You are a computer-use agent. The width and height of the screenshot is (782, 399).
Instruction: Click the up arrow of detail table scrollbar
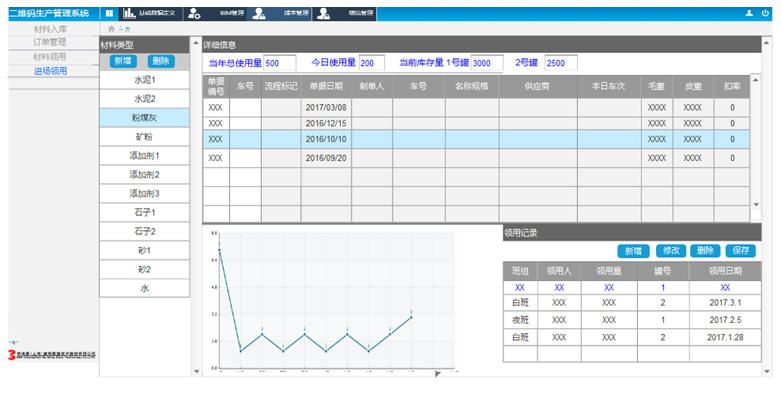756,80
